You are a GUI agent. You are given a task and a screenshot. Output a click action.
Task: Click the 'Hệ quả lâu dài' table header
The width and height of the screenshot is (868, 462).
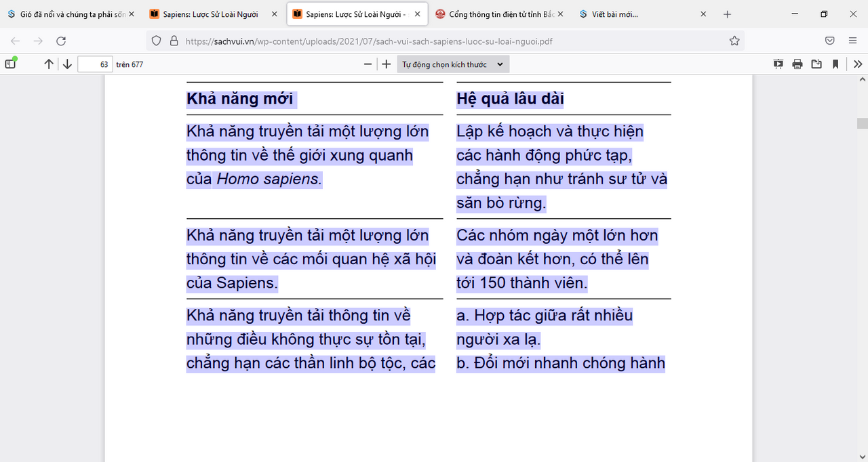point(511,99)
